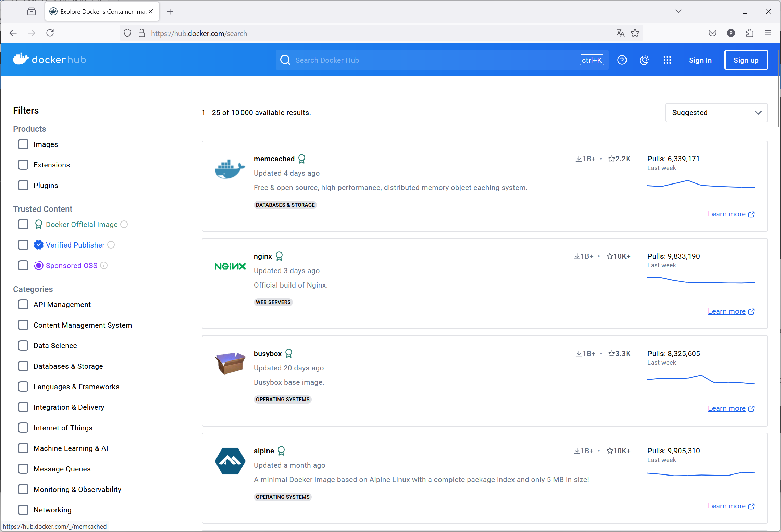781x532 pixels.
Task: Click the NGINX logo thumbnail
Action: click(230, 266)
